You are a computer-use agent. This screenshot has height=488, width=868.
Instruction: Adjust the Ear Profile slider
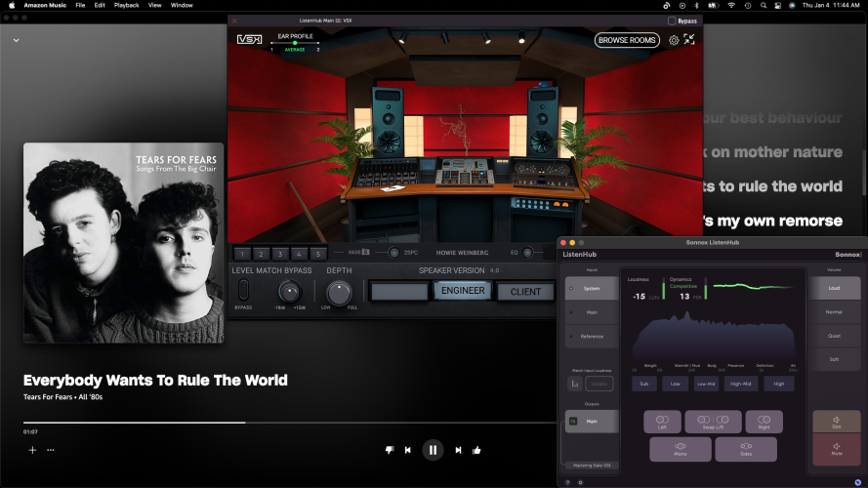pos(295,43)
